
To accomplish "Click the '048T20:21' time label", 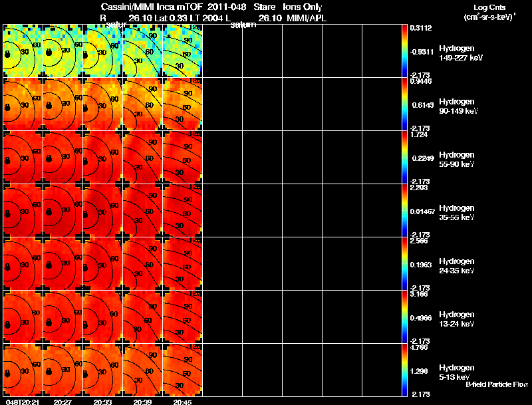I will click(x=23, y=402).
